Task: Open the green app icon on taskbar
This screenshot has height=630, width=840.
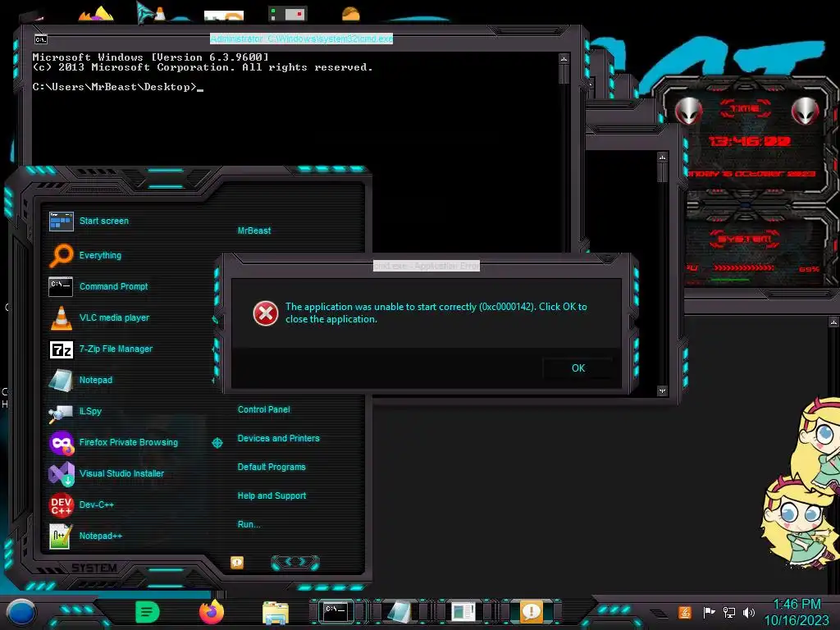Action: 148,612
